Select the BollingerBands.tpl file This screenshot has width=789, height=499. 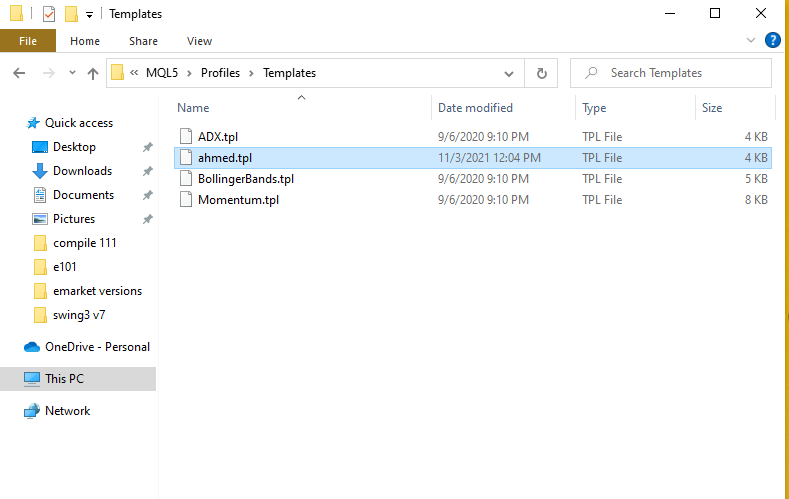(245, 179)
